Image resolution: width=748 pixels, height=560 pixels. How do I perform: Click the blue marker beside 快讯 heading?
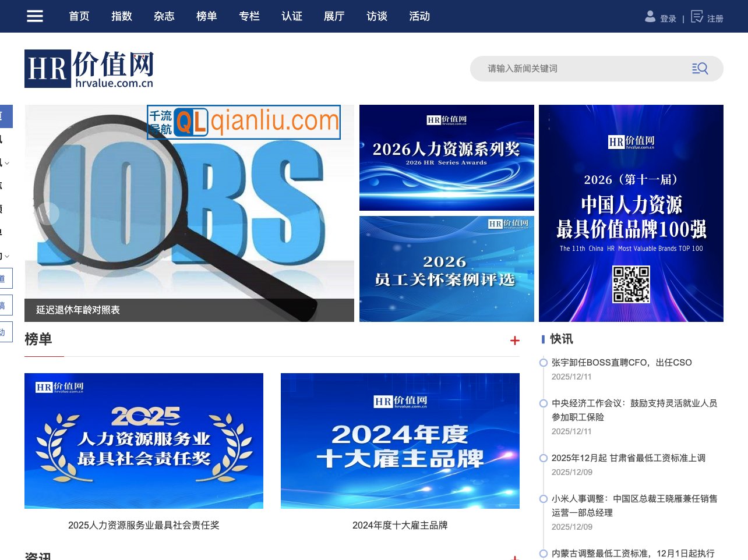(x=543, y=339)
